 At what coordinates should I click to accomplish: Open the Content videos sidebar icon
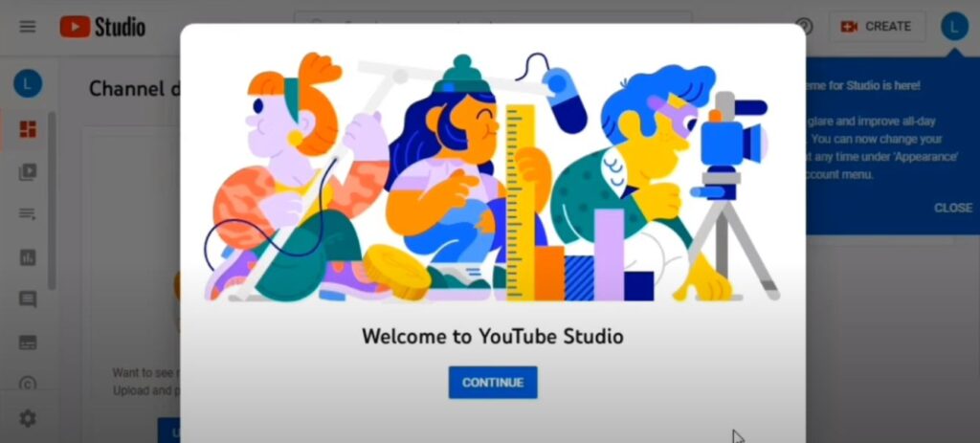tap(28, 172)
